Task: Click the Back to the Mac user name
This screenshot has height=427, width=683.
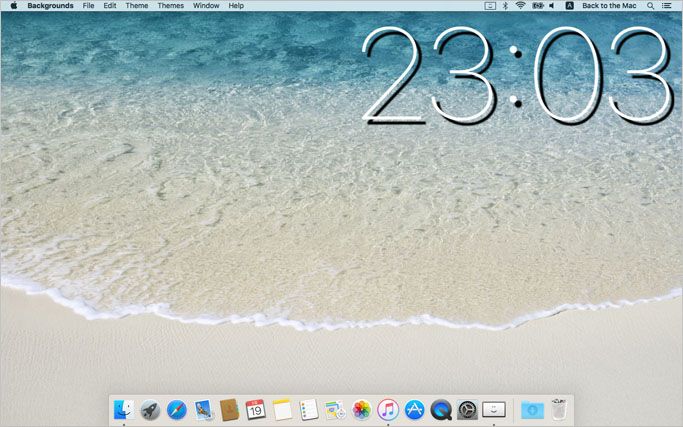Action: (x=609, y=6)
